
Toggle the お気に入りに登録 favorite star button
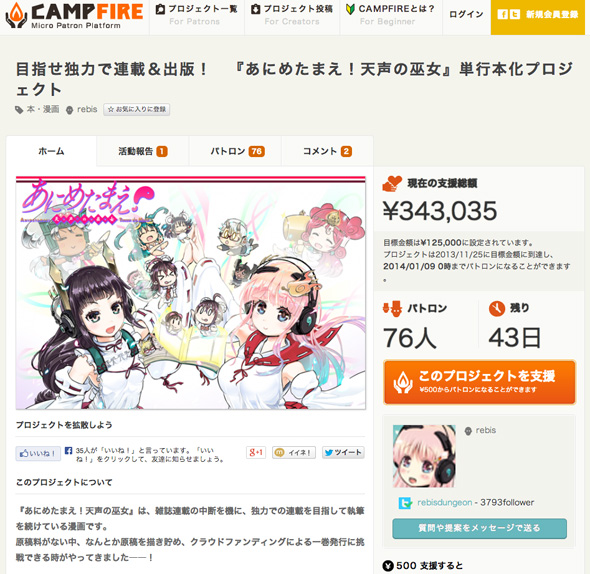[x=137, y=110]
